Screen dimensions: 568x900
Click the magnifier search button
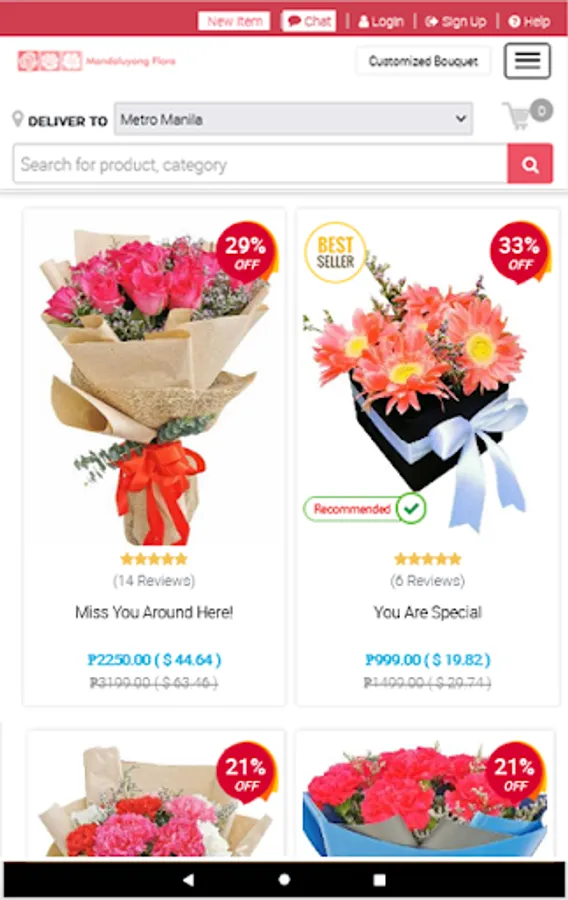pyautogui.click(x=530, y=164)
